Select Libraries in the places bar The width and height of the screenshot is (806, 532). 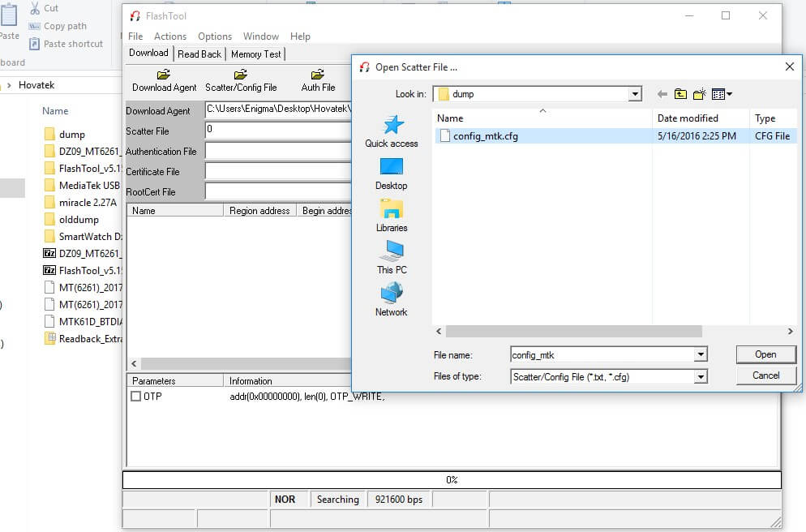391,217
